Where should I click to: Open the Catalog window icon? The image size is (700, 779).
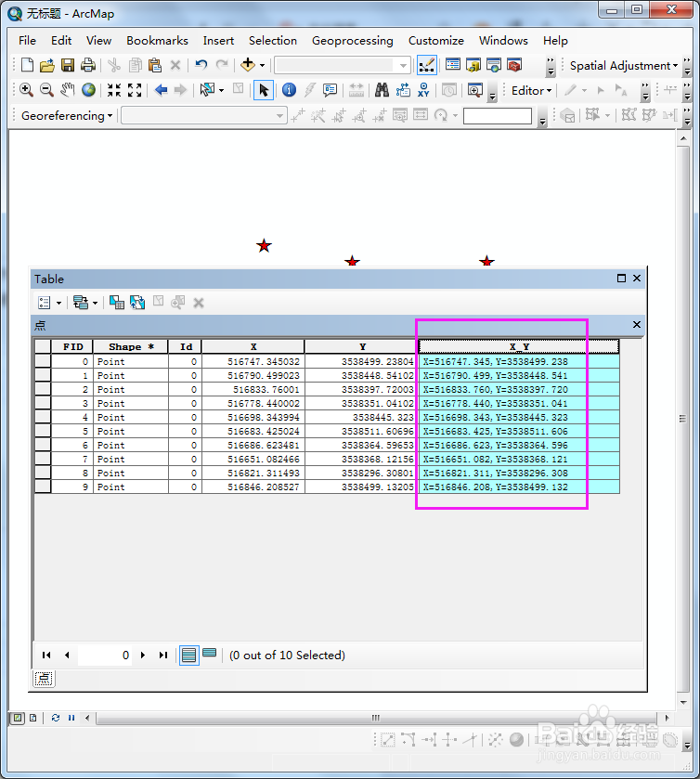[x=473, y=65]
